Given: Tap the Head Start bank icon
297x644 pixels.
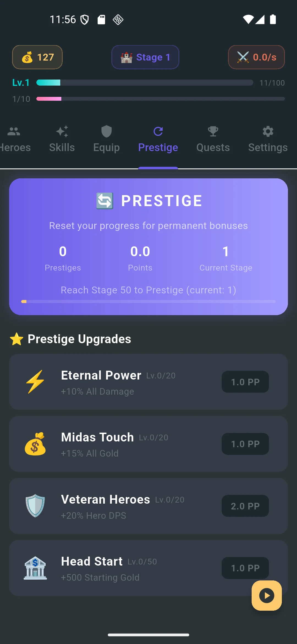Looking at the screenshot, I should click(x=35, y=568).
